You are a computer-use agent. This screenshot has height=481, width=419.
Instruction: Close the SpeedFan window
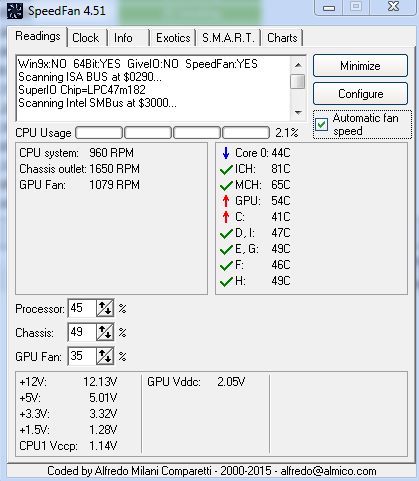(x=394, y=7)
